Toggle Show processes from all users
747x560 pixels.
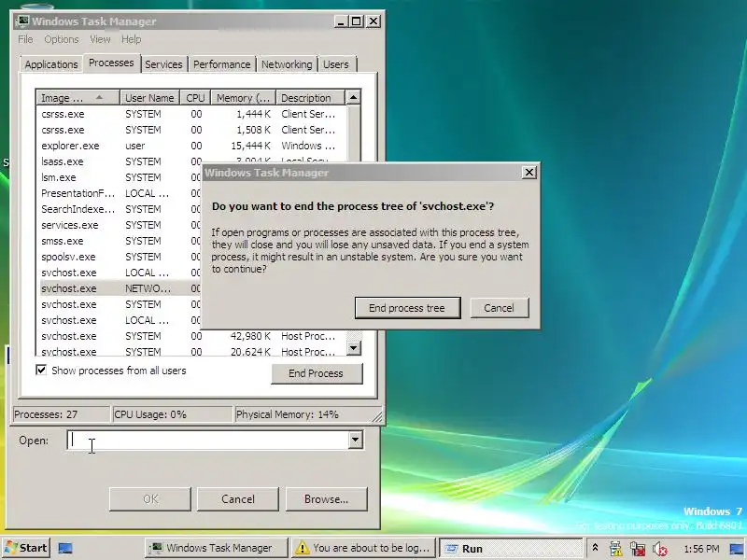41,370
